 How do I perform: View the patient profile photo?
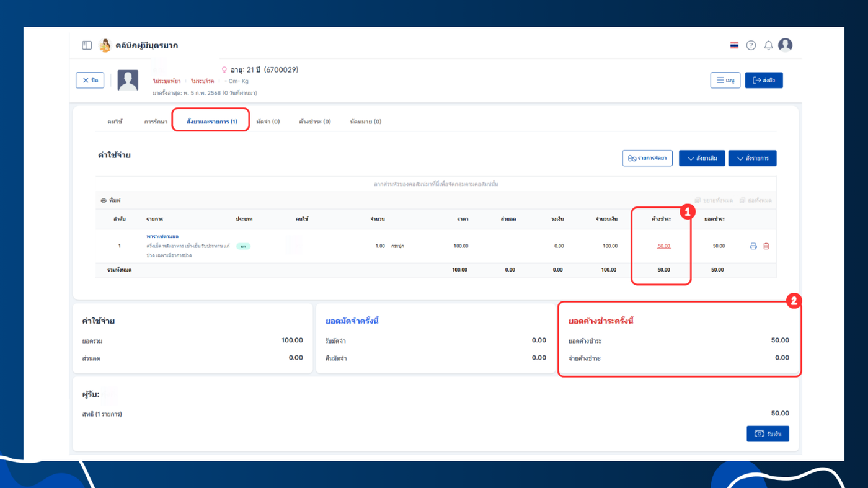[128, 81]
